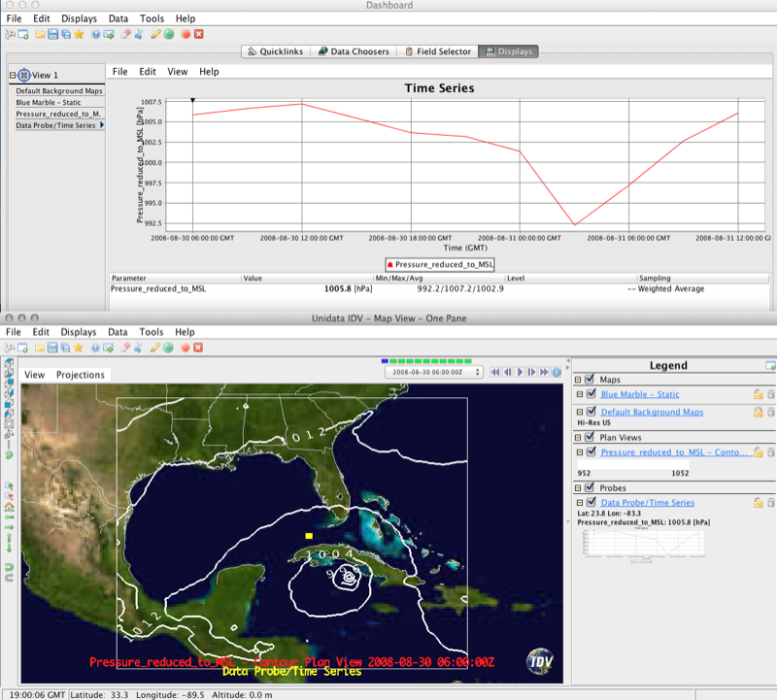Image resolution: width=777 pixels, height=700 pixels.
Task: Open the Data Probe/Time Series legend link
Action: [647, 503]
